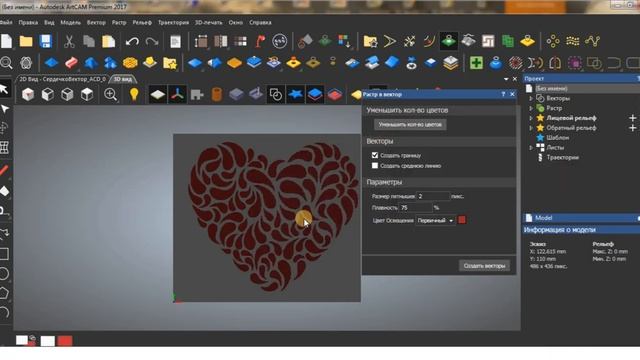Click the Notes document icon in the toolbar
Image resolution: width=640 pixels, height=360 pixels.
pyautogui.click(x=175, y=41)
